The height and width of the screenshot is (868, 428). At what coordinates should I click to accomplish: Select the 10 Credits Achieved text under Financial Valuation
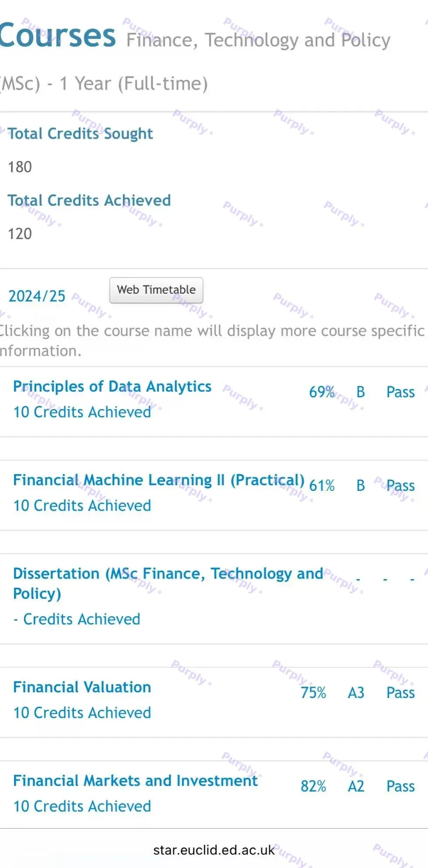82,712
